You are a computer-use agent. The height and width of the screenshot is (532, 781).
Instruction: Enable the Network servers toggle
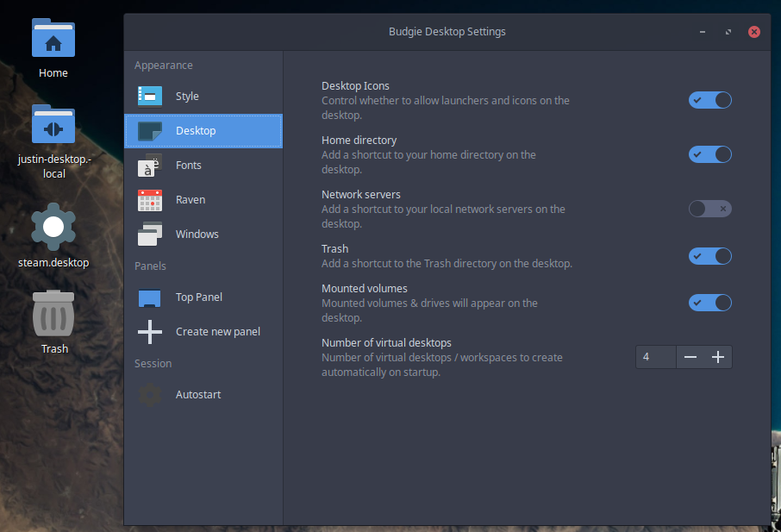coord(709,209)
